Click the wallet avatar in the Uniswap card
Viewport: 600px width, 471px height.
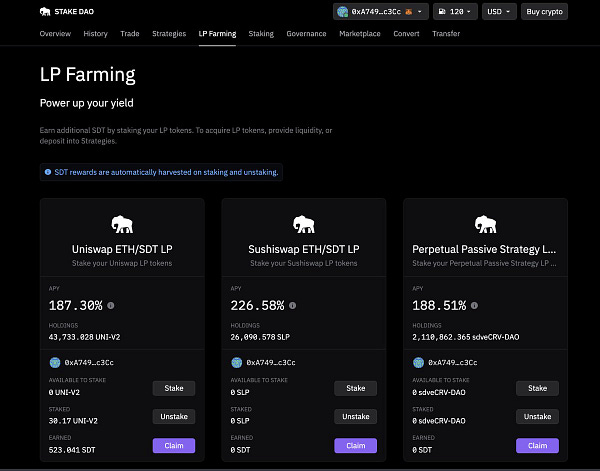click(x=55, y=362)
